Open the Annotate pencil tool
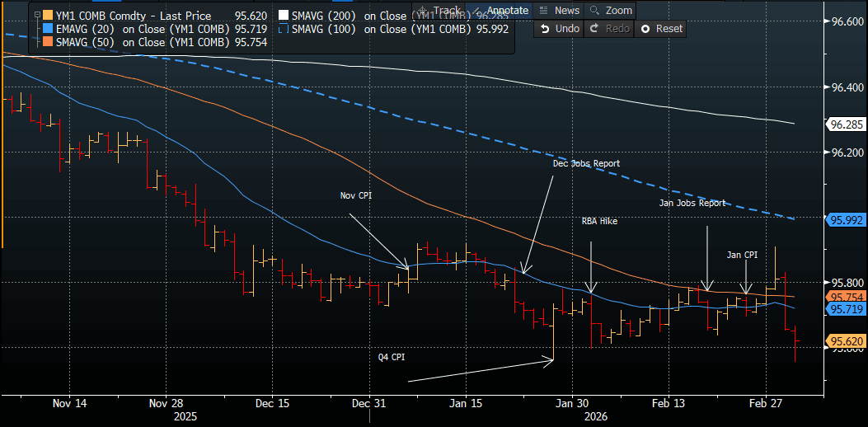The height and width of the screenshot is (427, 868). [500, 11]
